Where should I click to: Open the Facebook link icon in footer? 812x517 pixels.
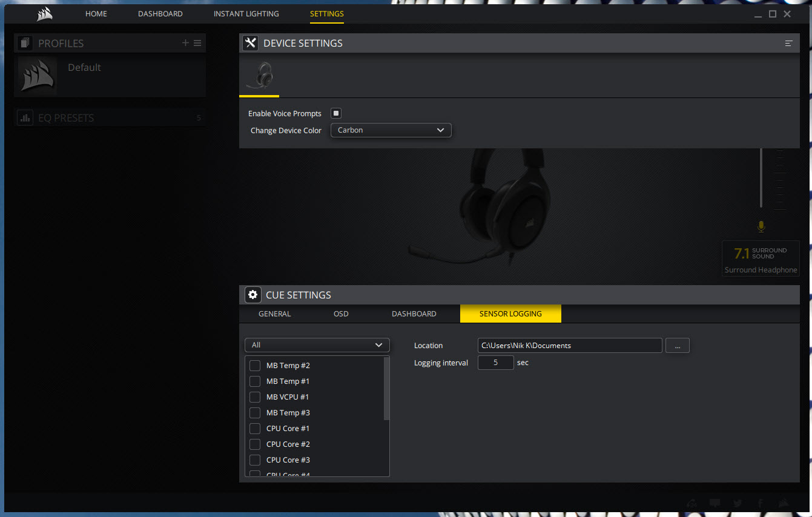pos(760,503)
